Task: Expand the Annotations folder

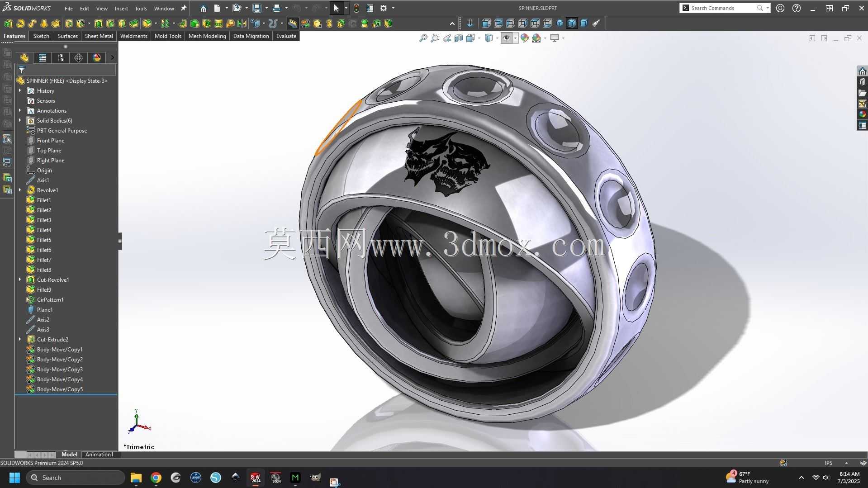Action: pyautogui.click(x=20, y=111)
